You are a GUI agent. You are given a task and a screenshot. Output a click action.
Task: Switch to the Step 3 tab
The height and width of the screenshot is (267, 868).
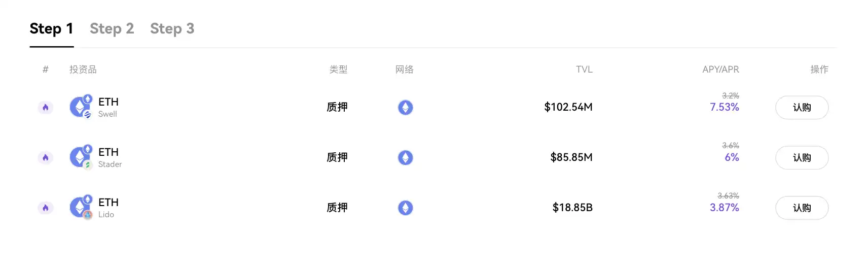[172, 28]
